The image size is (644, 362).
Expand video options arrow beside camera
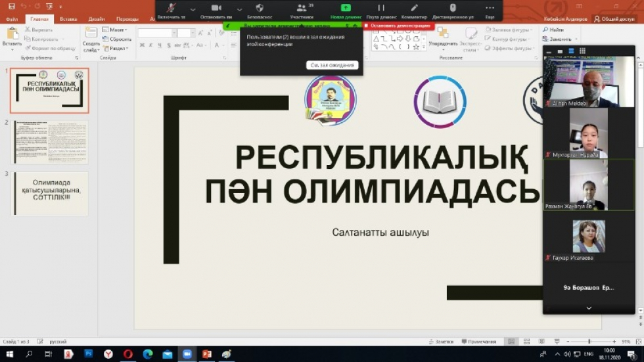click(239, 10)
